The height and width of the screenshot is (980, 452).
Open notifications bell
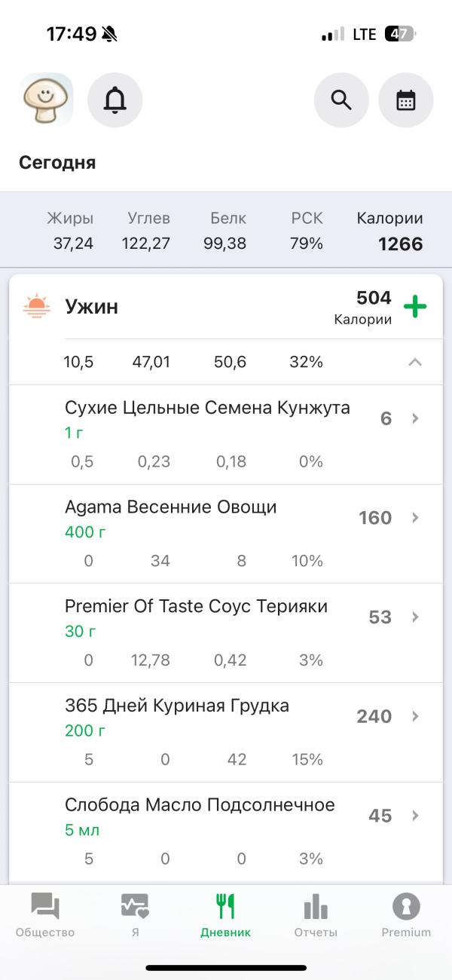point(115,100)
